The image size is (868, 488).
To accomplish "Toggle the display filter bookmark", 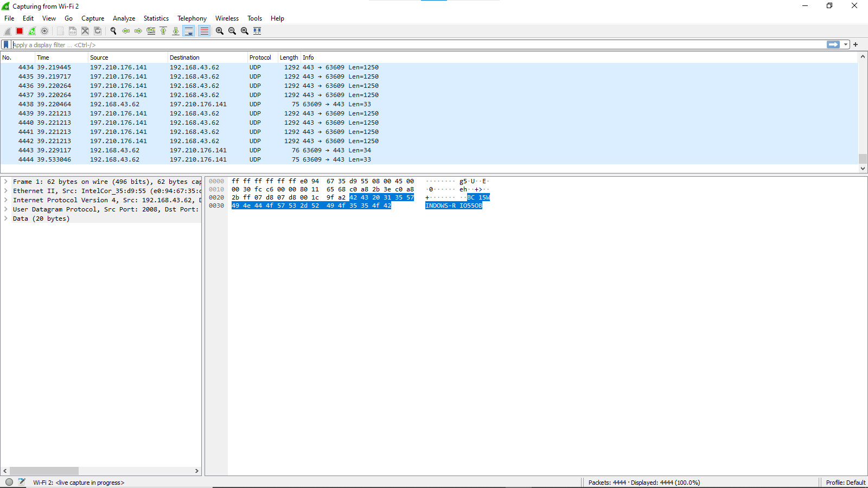I will point(6,44).
